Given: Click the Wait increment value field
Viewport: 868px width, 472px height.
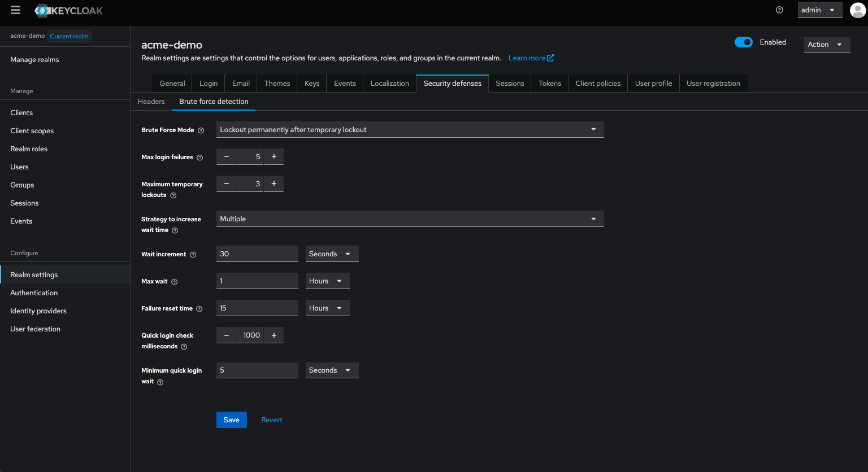Looking at the screenshot, I should click(x=257, y=254).
